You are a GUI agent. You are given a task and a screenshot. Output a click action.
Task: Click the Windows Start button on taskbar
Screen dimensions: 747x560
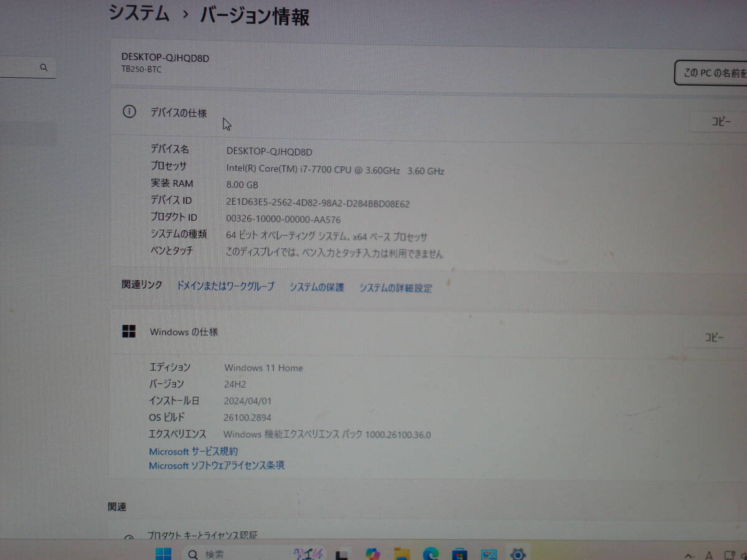(164, 553)
